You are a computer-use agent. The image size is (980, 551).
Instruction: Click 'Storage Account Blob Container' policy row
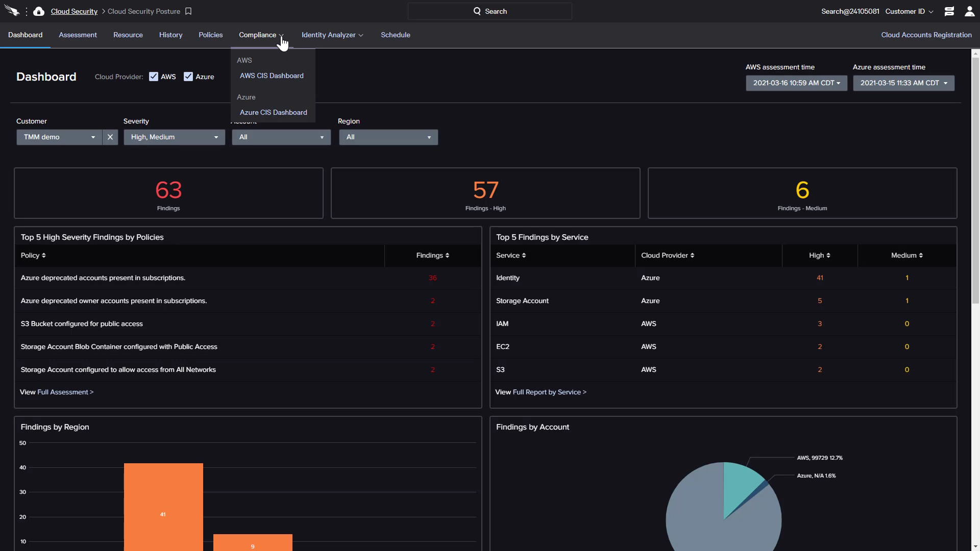click(248, 347)
